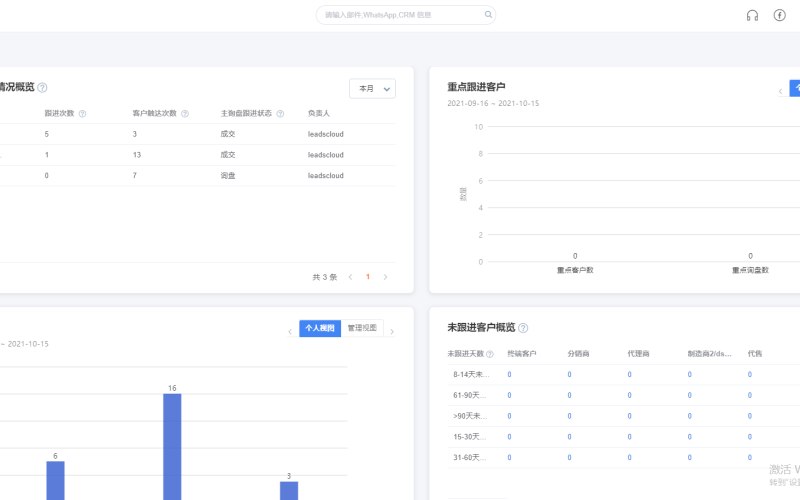Viewport: 800px width, 500px height.
Task: Switch to 管理视图 tab
Action: (362, 328)
